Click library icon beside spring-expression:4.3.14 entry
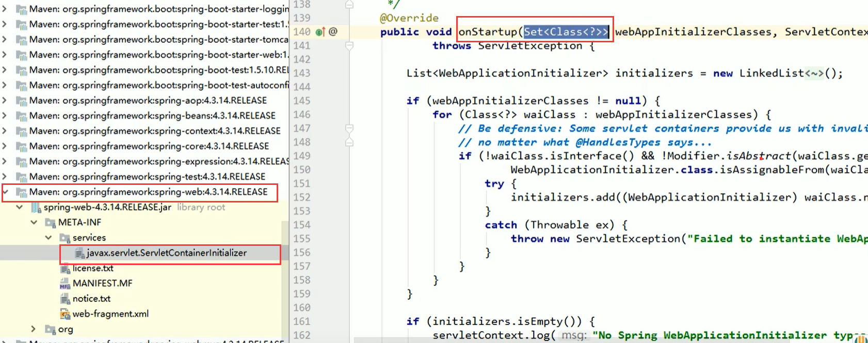Screen dimensions: 868x343 tap(22, 162)
